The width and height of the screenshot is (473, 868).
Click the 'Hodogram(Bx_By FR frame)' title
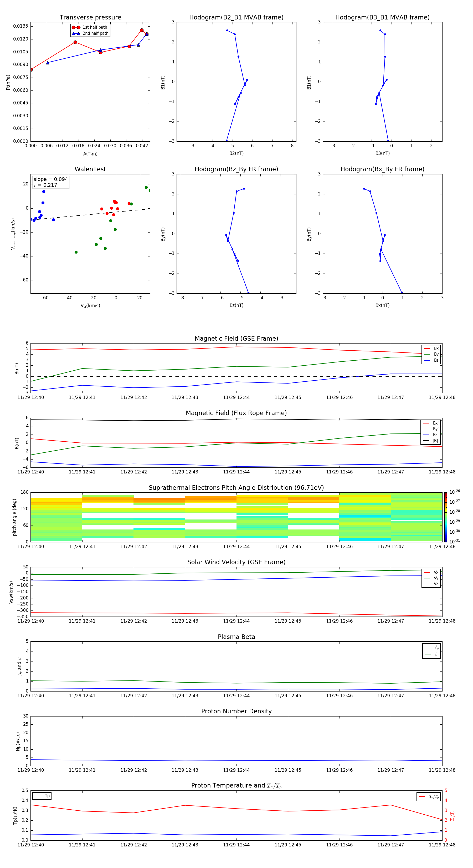pos(382,169)
